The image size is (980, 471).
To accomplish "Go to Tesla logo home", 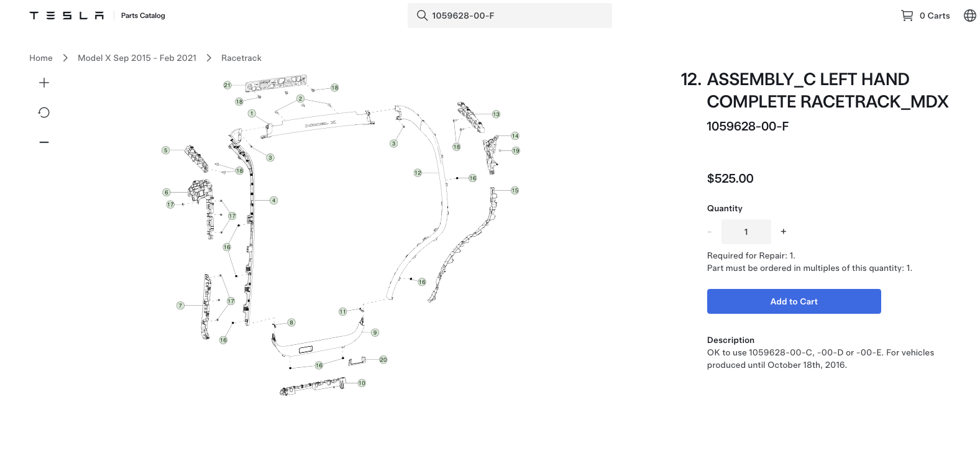I will (x=66, y=16).
